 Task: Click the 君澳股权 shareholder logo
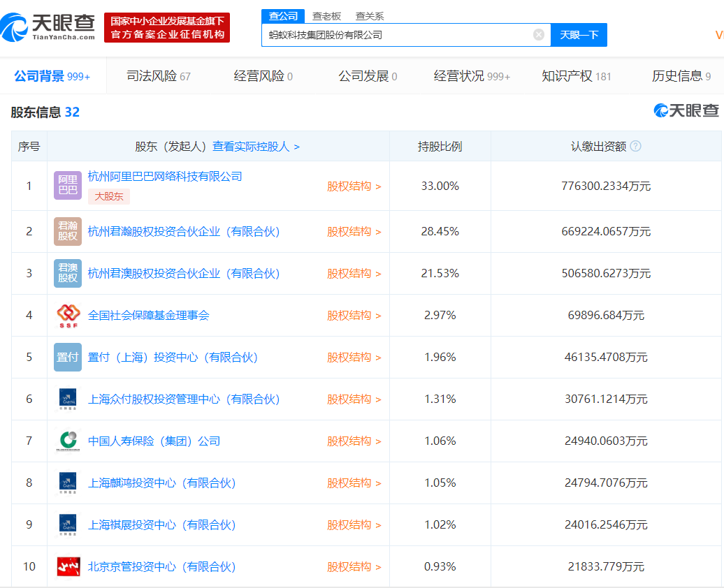click(68, 274)
